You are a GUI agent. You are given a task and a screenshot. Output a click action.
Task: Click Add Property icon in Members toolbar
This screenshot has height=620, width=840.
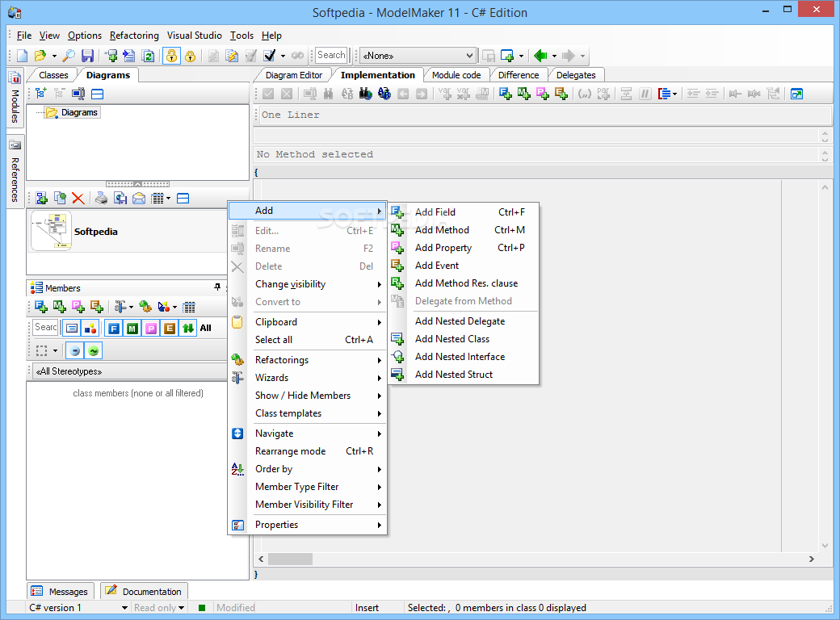pos(78,307)
